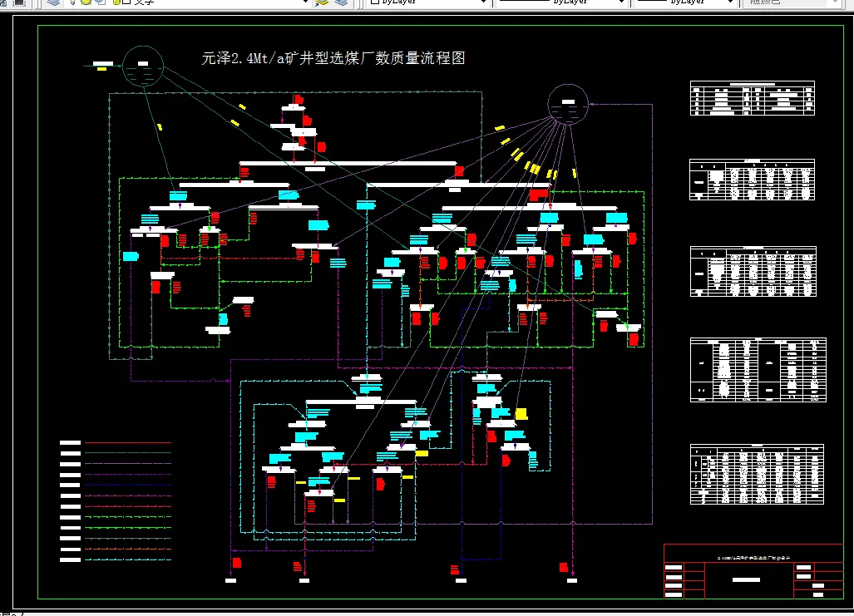854x616 pixels.
Task: Open the Lineweight Control ByLayer dropdown
Action: 732,3
